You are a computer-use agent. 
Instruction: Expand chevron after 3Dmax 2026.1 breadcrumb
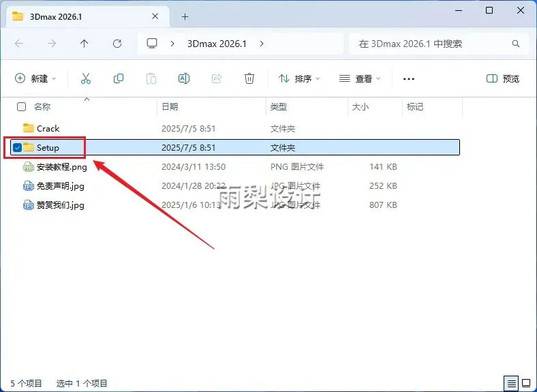pyautogui.click(x=262, y=44)
